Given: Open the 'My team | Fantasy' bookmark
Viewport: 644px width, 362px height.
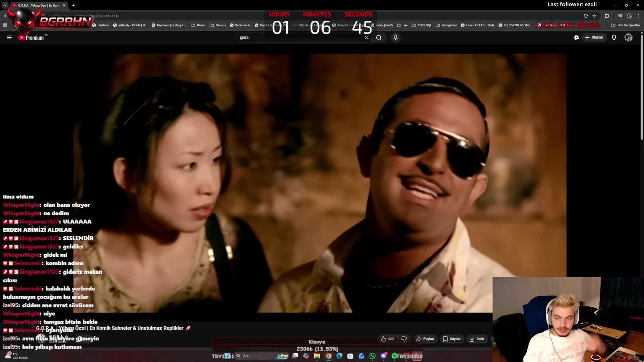Looking at the screenshot, I should click(x=169, y=25).
